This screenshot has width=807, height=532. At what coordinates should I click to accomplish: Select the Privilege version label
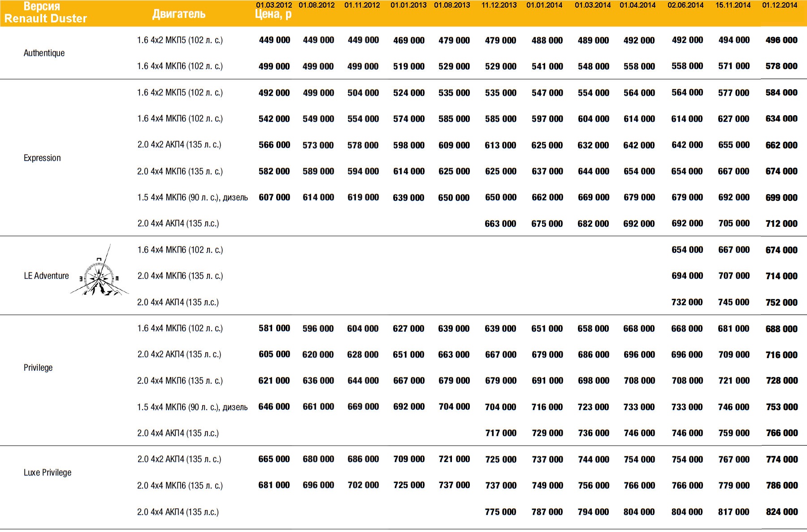tap(38, 368)
